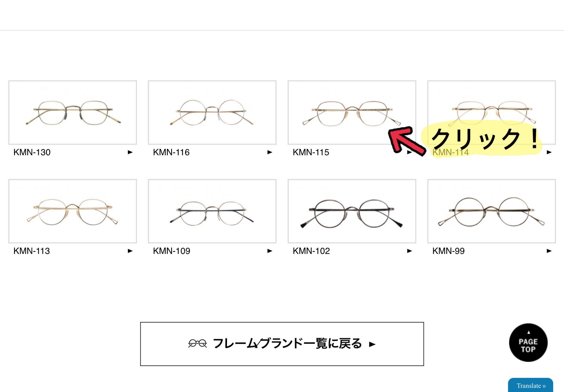Image resolution: width=567 pixels, height=392 pixels.
Task: Go back to top with PAGE TOP button
Action: coord(528,342)
